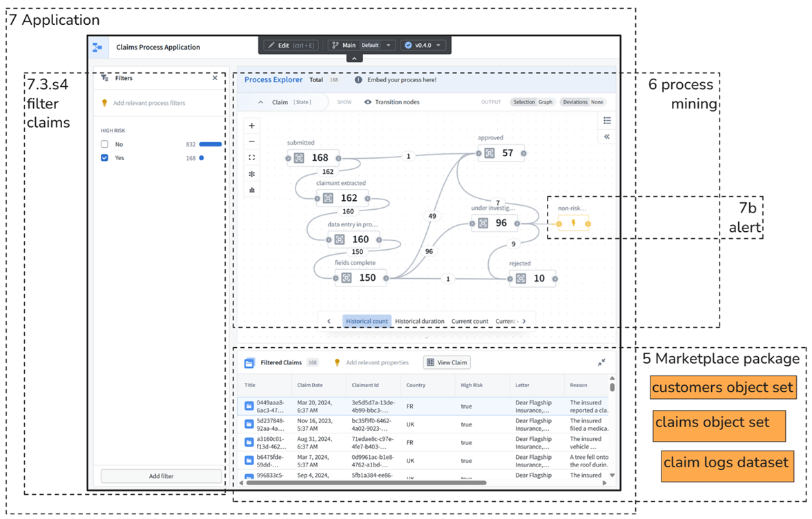Zoom out with the minus icon
Image resolution: width=812 pixels, height=519 pixels.
251,141
